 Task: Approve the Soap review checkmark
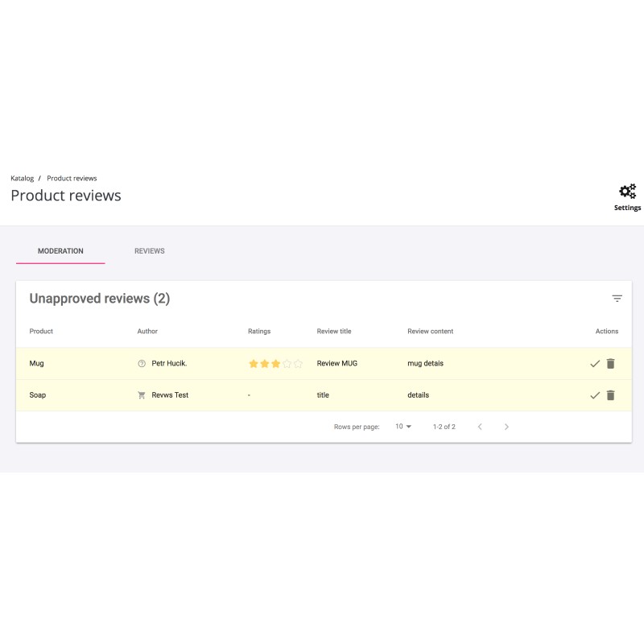(x=595, y=395)
